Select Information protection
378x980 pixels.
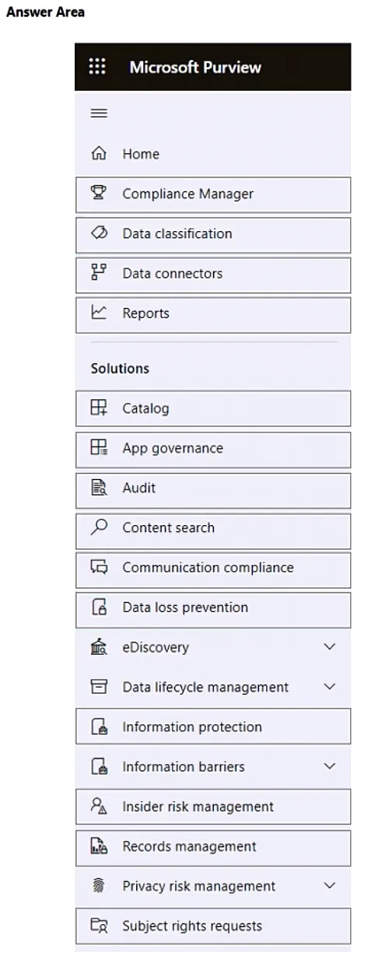coord(213,726)
